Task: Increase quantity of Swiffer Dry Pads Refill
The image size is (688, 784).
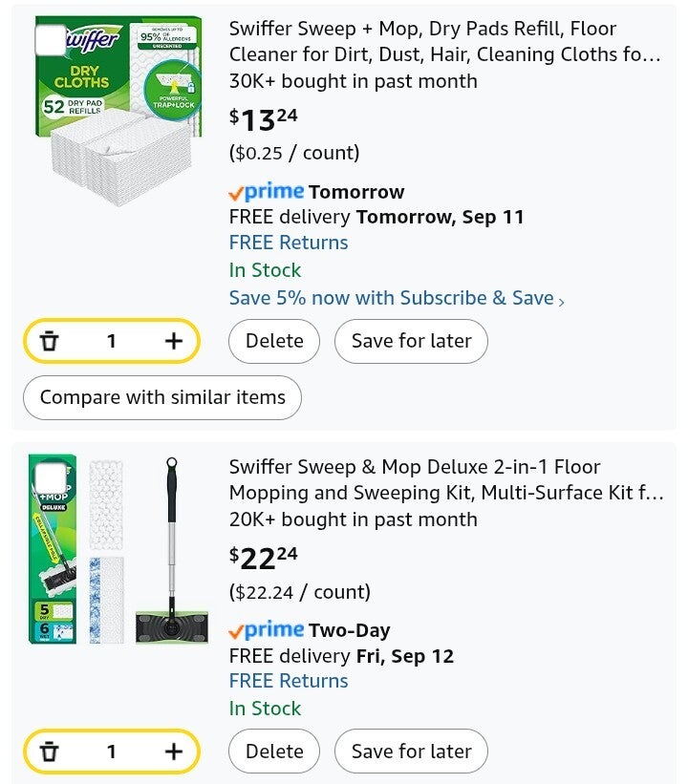Action: (173, 341)
